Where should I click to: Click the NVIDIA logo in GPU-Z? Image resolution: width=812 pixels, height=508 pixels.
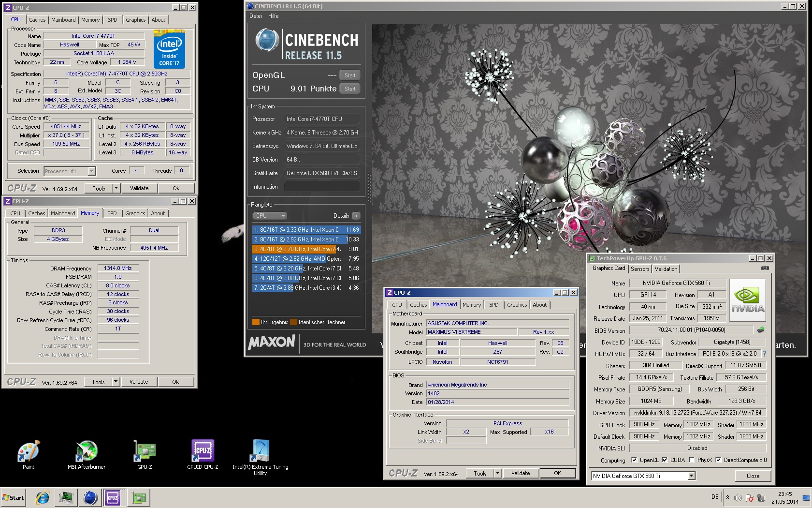[x=747, y=300]
